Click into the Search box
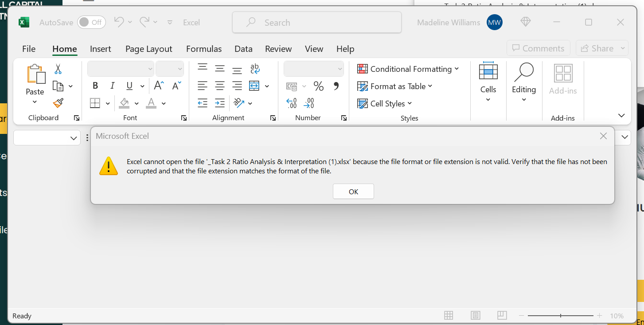644x325 pixels. point(317,22)
